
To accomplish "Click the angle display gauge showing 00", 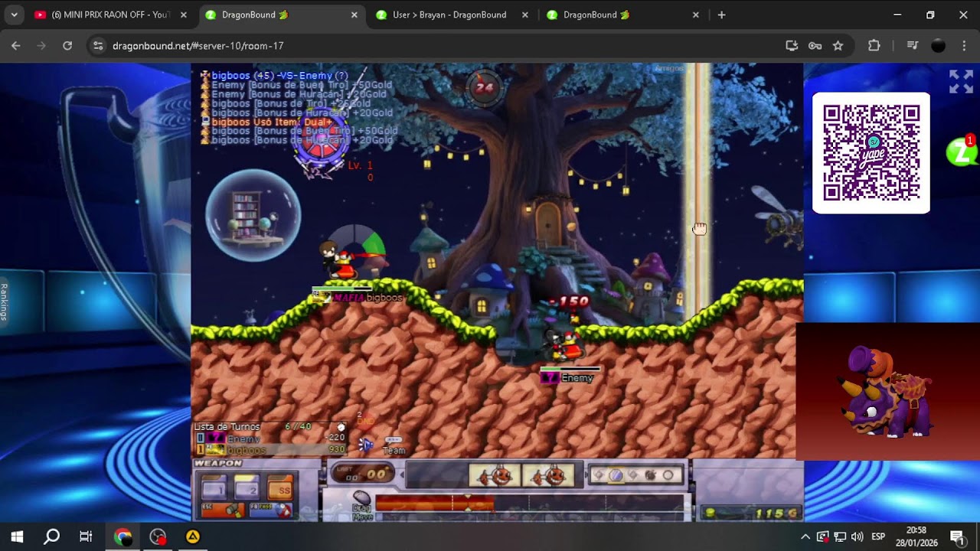I will pyautogui.click(x=362, y=474).
